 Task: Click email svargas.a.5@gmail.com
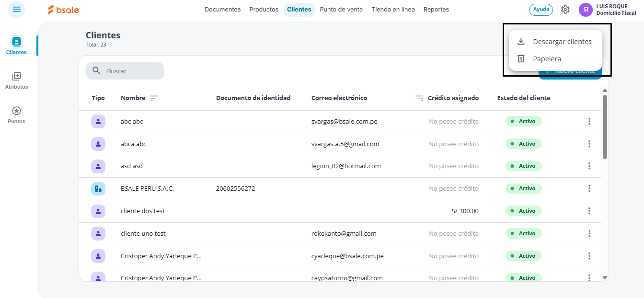tap(345, 144)
